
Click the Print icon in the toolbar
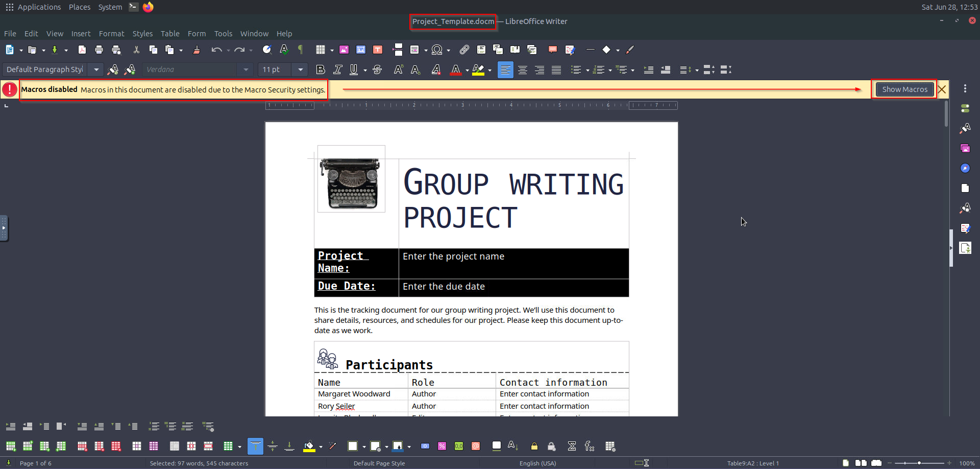click(99, 50)
